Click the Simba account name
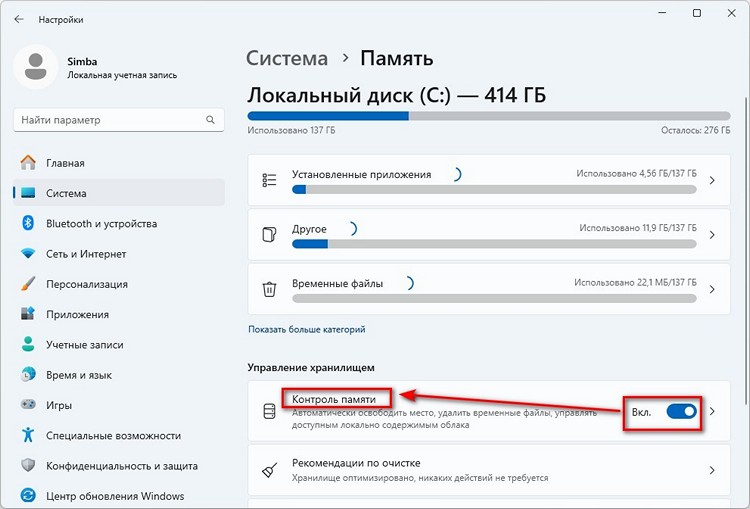Viewport: 750px width, 509px height. pos(82,61)
